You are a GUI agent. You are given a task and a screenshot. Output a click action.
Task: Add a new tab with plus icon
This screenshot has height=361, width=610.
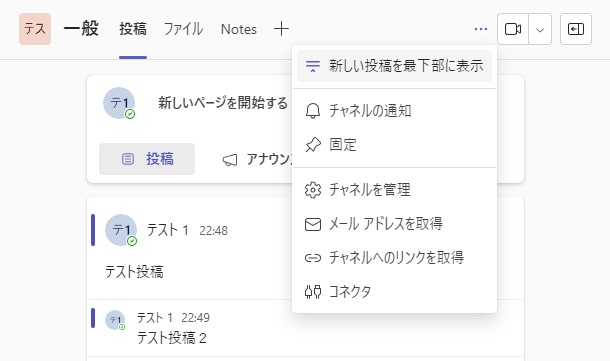click(281, 29)
